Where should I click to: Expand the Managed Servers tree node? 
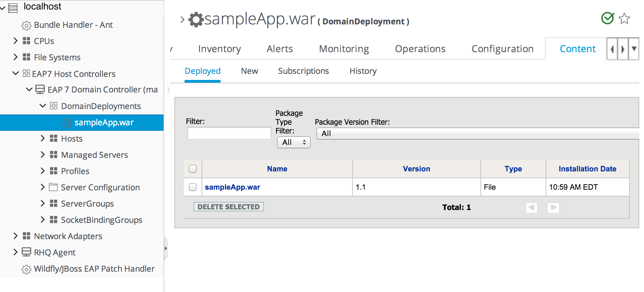pyautogui.click(x=42, y=155)
